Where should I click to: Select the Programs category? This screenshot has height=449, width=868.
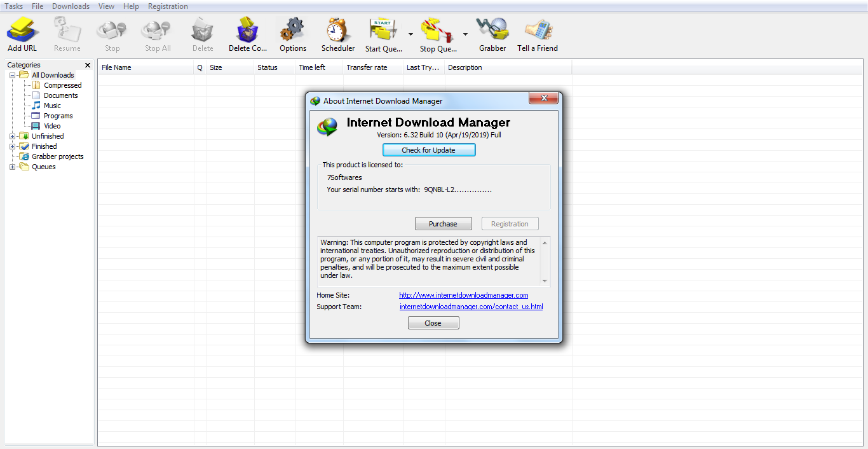[58, 116]
